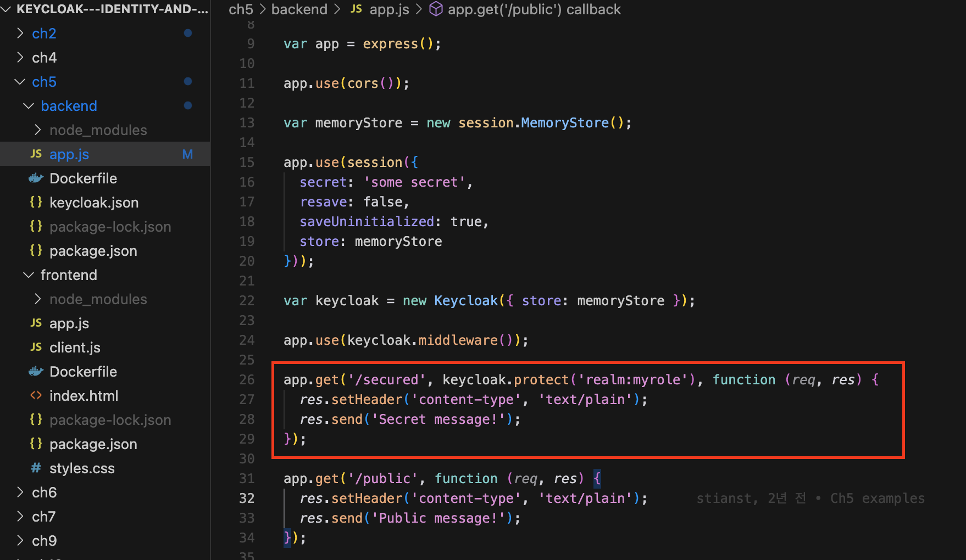The width and height of the screenshot is (966, 560).
Task: Select the backend folder label
Action: [69, 106]
